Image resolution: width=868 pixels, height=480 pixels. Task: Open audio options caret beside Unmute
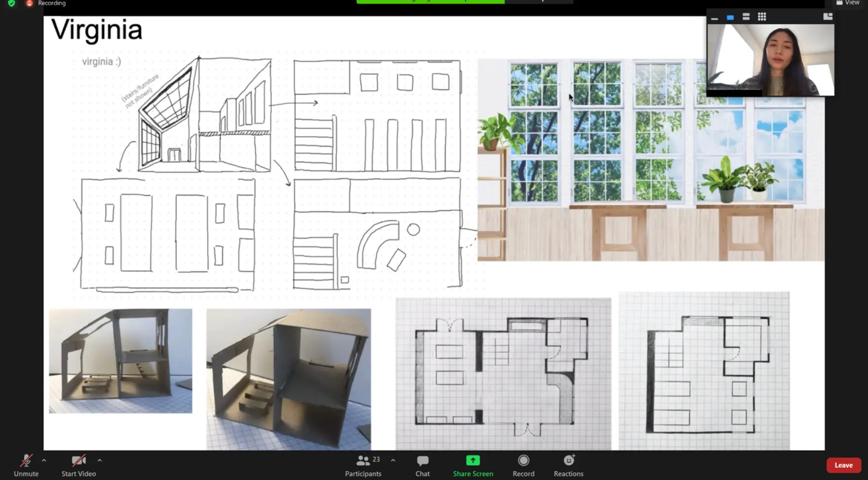[44, 460]
